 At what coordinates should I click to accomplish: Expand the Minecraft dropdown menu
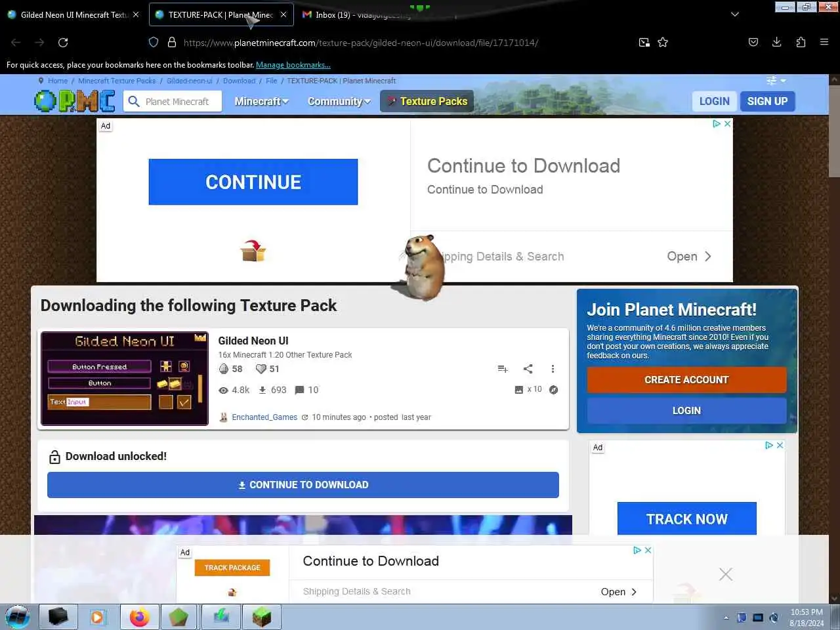coord(261,101)
